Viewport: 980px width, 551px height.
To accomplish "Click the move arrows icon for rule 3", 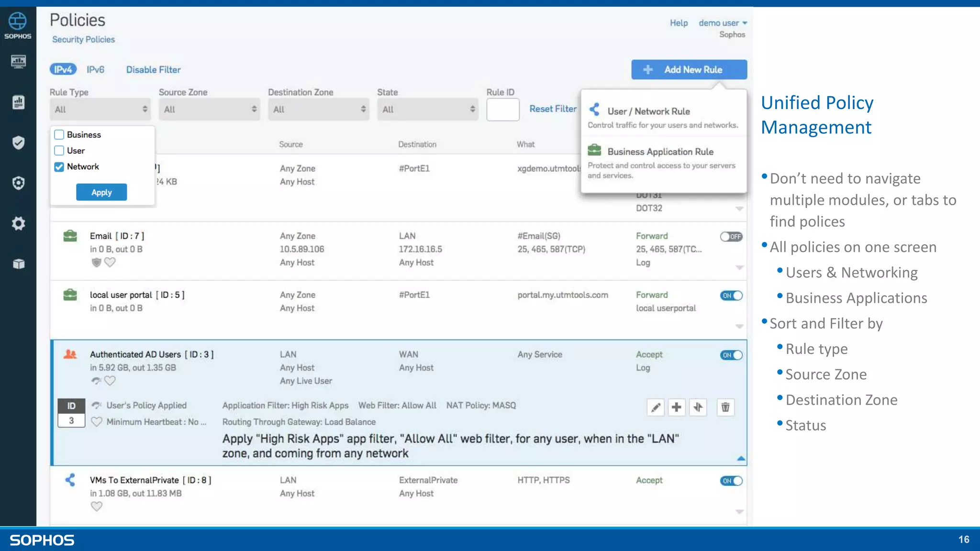I will click(x=698, y=407).
